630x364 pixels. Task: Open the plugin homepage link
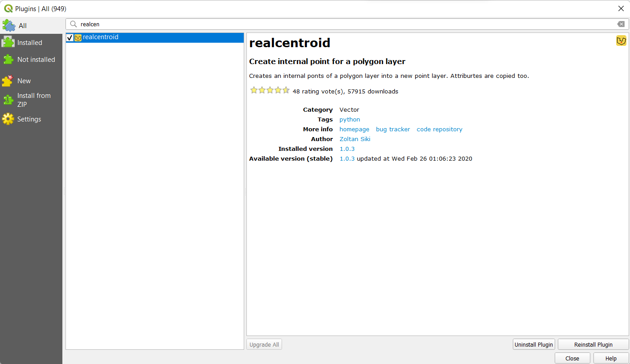[x=354, y=129]
